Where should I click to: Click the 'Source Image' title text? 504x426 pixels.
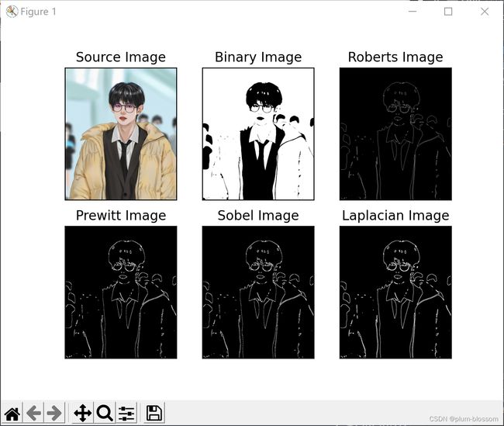click(121, 57)
